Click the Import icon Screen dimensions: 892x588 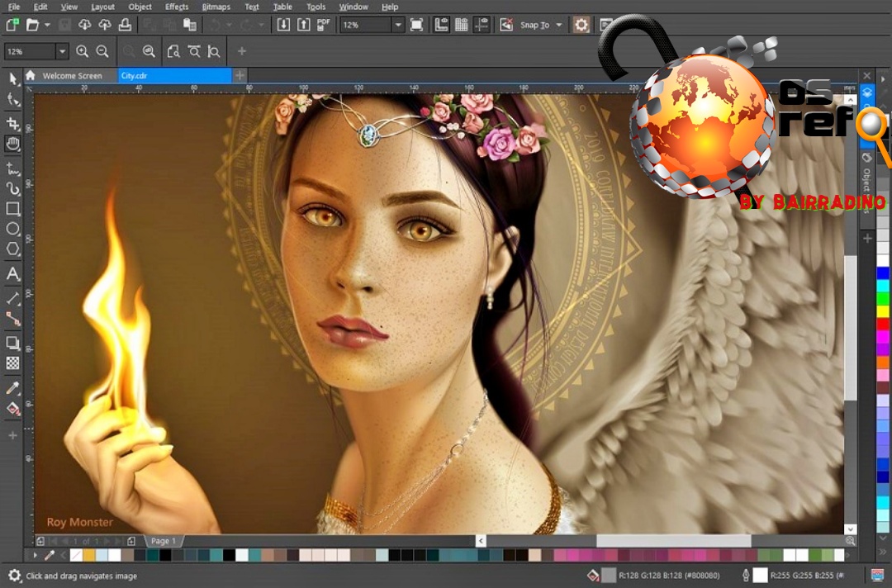click(x=283, y=25)
